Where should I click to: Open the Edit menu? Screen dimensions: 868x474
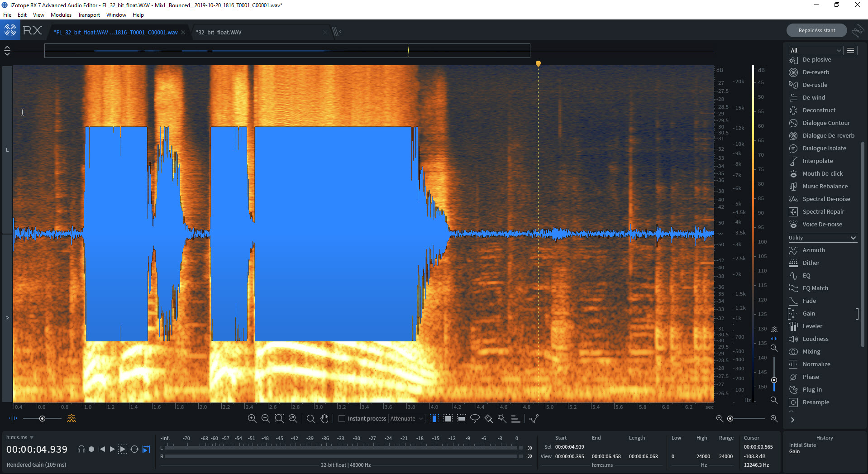[22, 14]
